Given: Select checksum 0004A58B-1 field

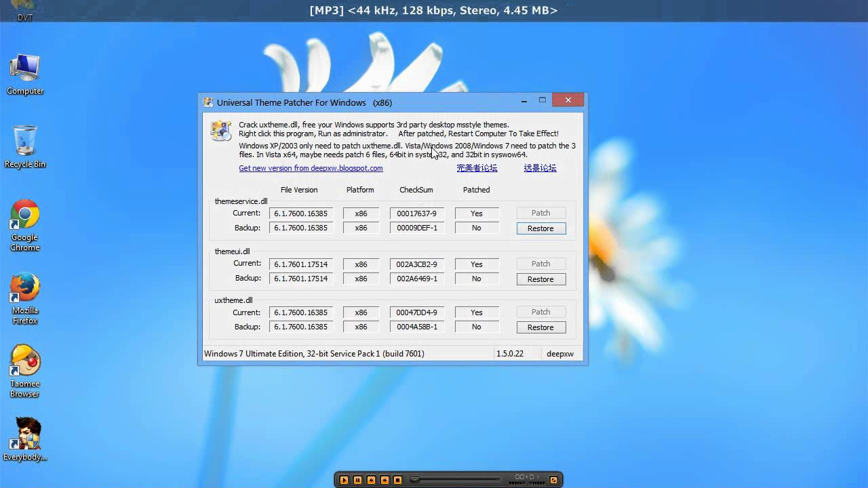Looking at the screenshot, I should pos(417,327).
